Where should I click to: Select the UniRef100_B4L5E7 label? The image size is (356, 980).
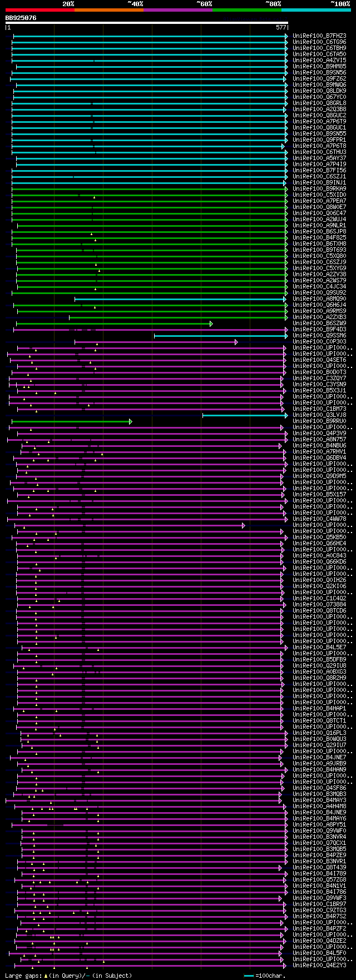click(x=319, y=648)
